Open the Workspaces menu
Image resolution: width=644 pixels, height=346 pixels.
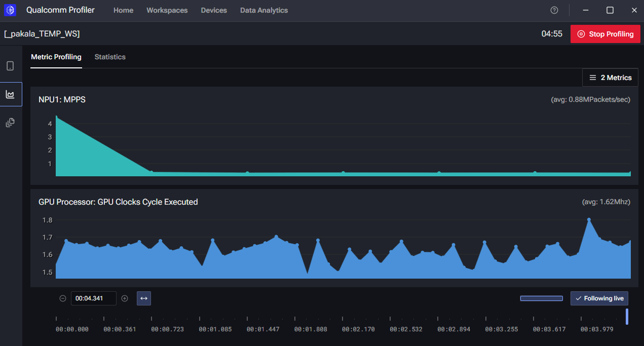(167, 10)
